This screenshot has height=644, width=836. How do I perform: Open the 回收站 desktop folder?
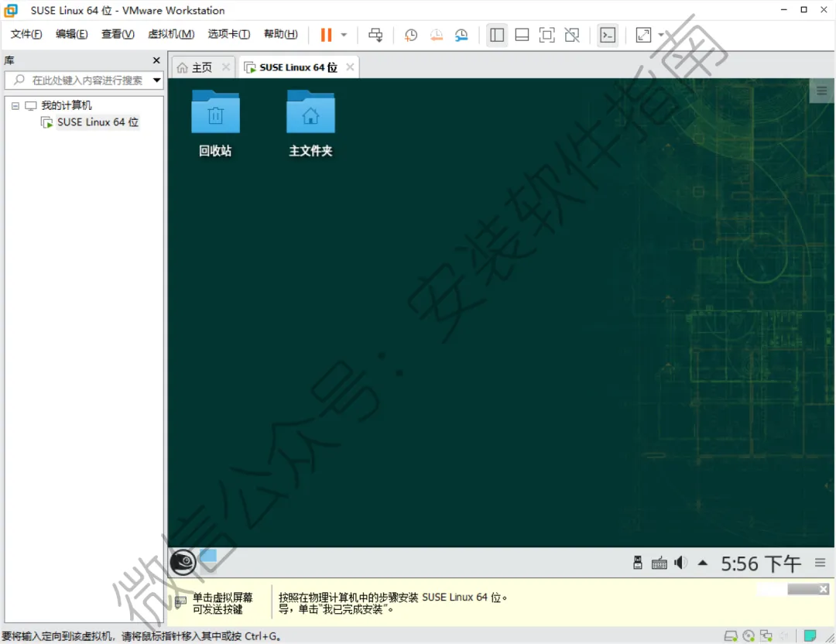(215, 124)
